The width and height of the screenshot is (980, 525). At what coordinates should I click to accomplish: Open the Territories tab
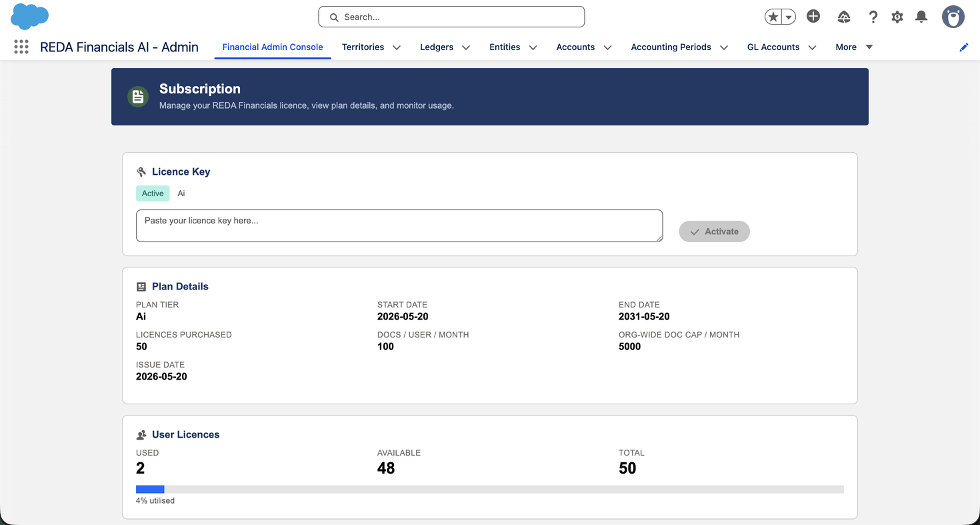click(x=363, y=47)
